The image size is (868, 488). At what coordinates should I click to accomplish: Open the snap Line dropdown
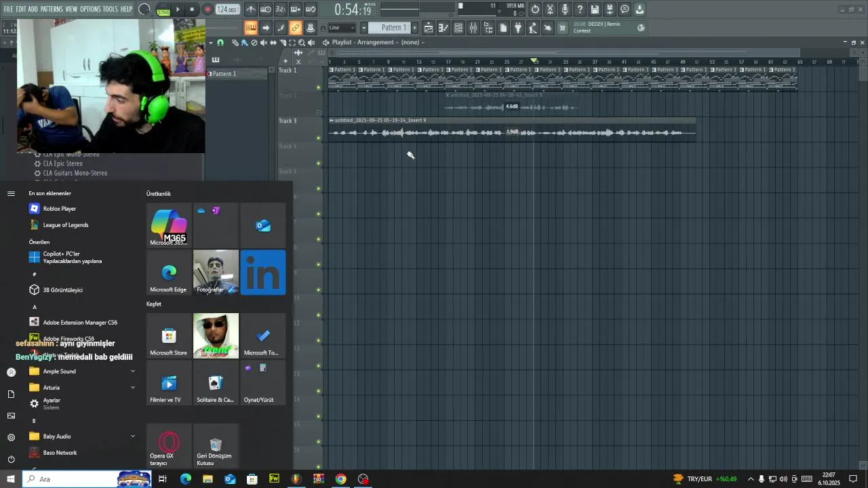coord(342,28)
